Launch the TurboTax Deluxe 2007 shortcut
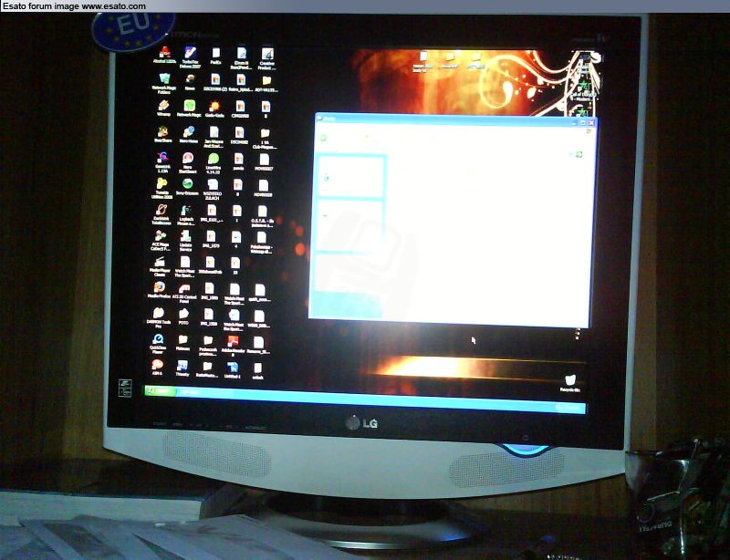Viewport: 730px width, 560px height. [x=190, y=57]
